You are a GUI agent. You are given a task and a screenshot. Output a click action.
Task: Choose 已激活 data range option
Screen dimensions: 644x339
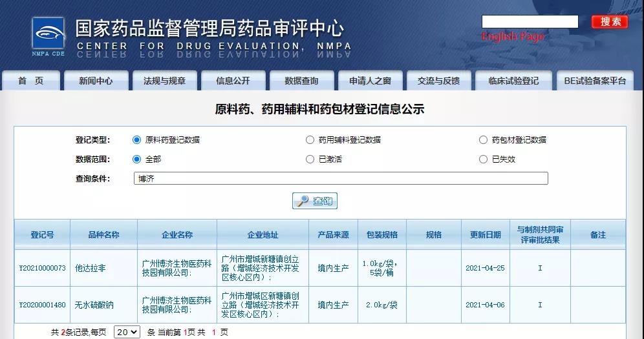(310, 159)
